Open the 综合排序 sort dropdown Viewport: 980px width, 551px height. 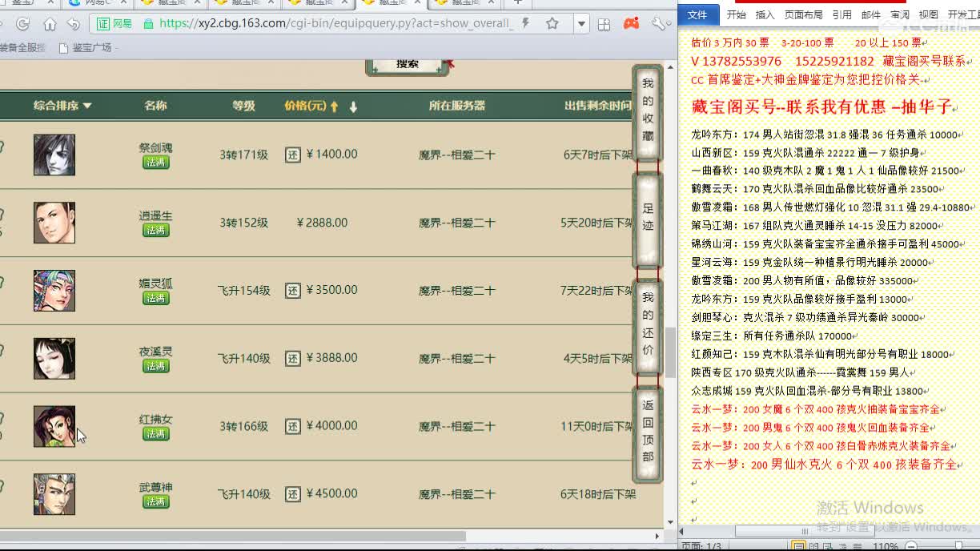(62, 106)
